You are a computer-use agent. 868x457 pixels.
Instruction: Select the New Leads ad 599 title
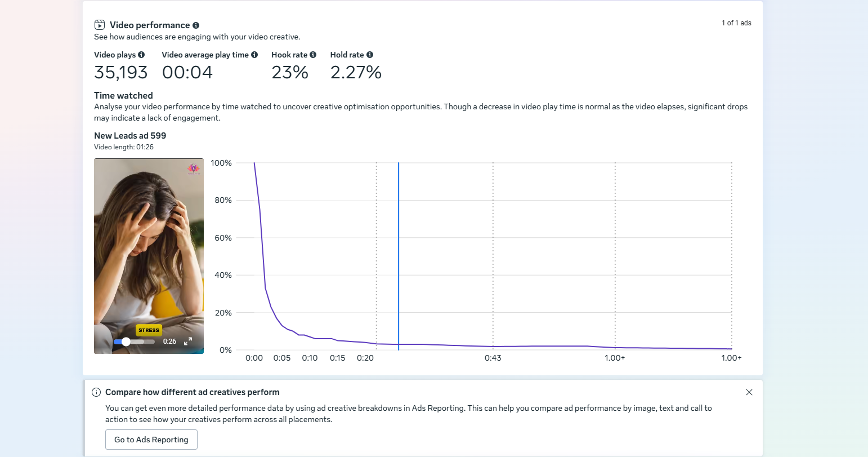(x=130, y=135)
